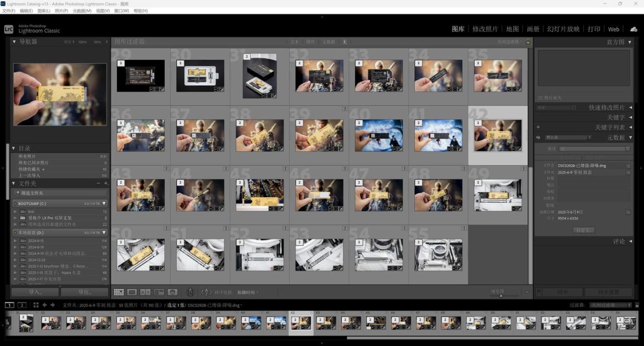Switch to the 画册 module
This screenshot has height=346, width=644.
(x=533, y=29)
